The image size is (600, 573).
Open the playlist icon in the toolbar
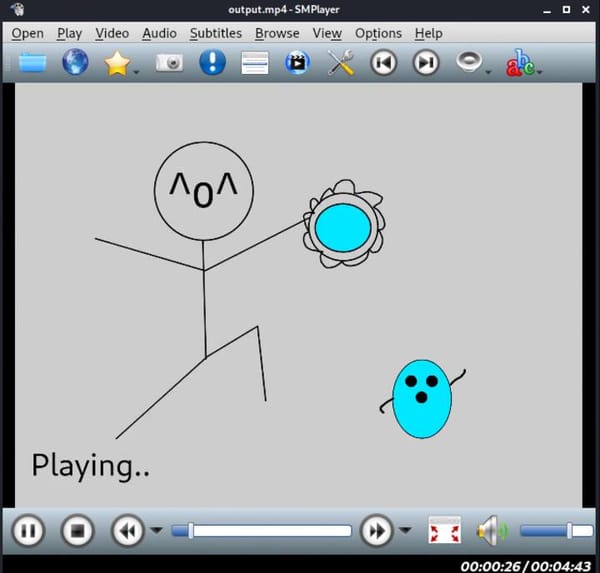pos(255,64)
